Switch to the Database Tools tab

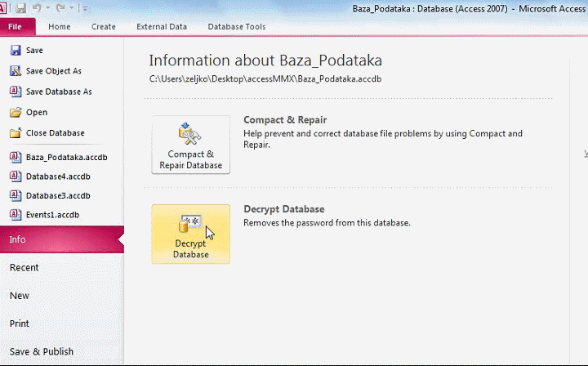point(237,27)
